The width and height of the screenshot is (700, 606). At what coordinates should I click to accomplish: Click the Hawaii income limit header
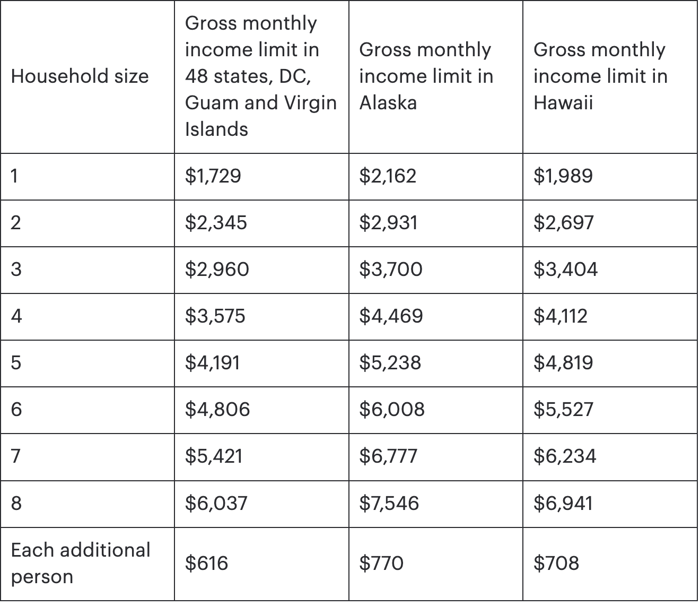600,76
